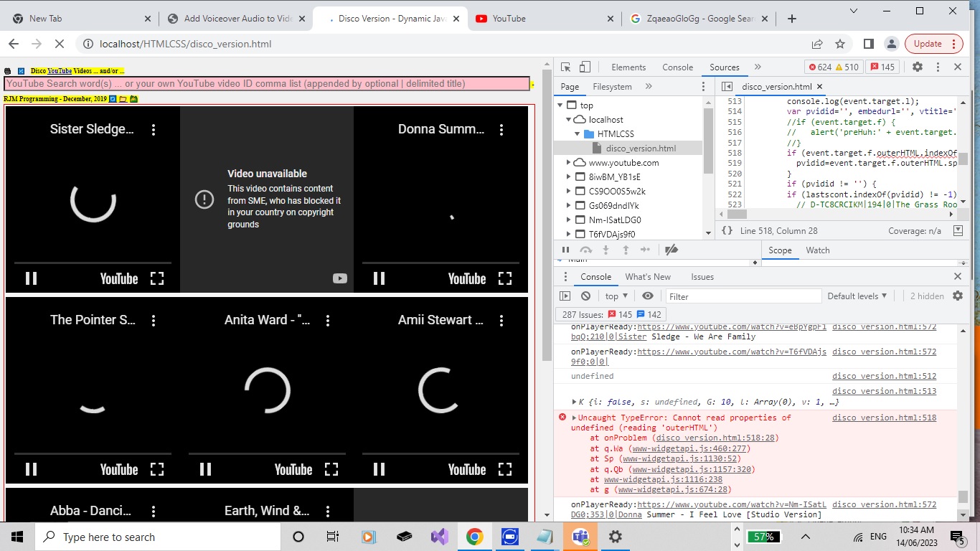The image size is (980, 551).
Task: Pause the Sister Sledge video
Action: (32, 278)
